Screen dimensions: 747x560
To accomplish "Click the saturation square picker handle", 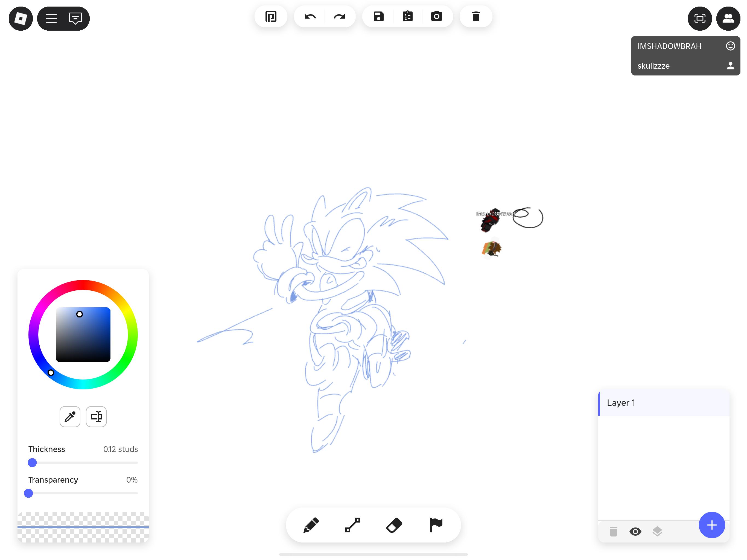I will coord(79,314).
